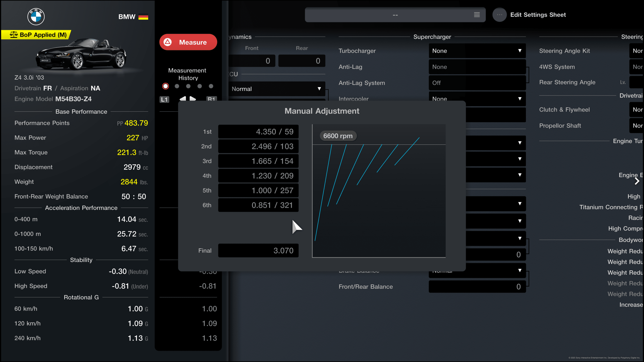Image resolution: width=644 pixels, height=362 pixels.
Task: Click the Front/Rear Balance value field
Action: (x=477, y=286)
